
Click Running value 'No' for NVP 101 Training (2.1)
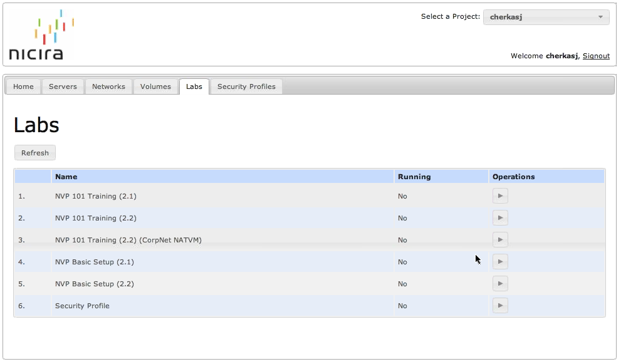402,196
